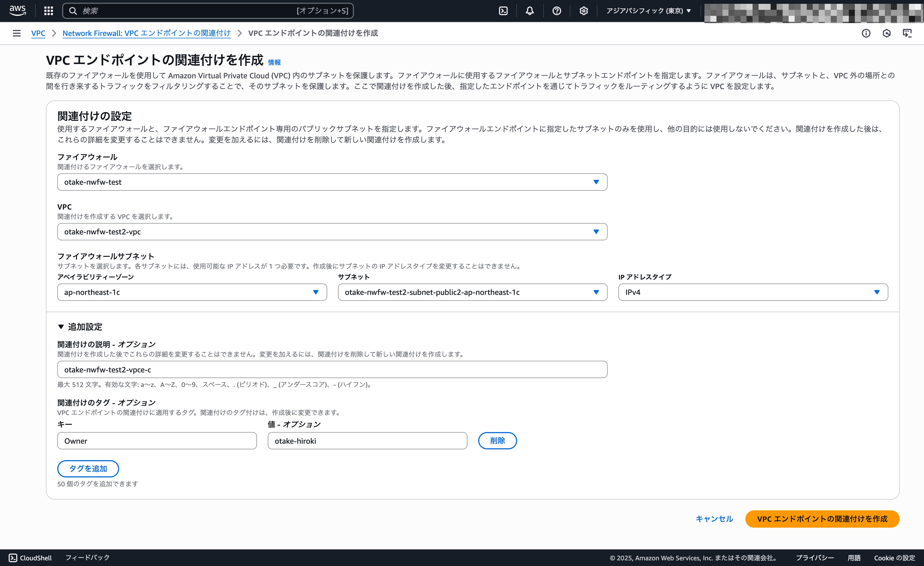Click the hexagon security icon in the breadcrumb bar

(x=886, y=33)
